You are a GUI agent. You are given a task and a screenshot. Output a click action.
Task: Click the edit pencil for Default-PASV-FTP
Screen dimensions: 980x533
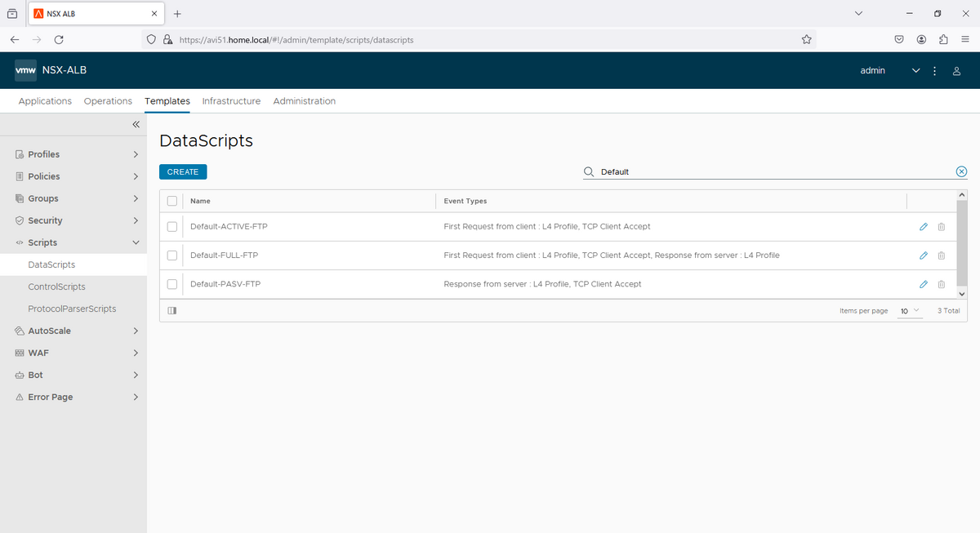click(x=924, y=283)
